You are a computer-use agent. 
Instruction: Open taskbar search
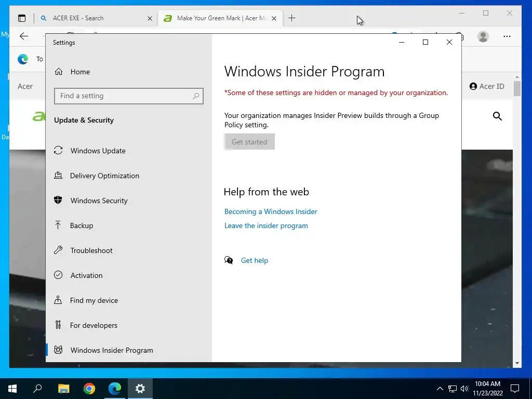point(37,389)
